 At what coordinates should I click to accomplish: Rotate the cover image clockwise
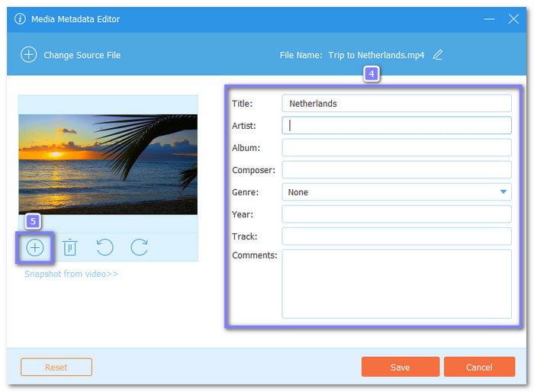(140, 247)
